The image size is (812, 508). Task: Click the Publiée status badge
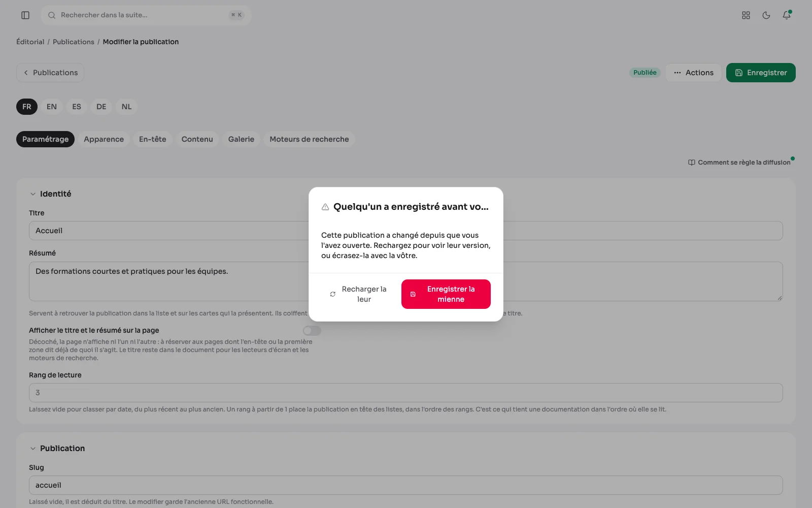click(x=645, y=73)
